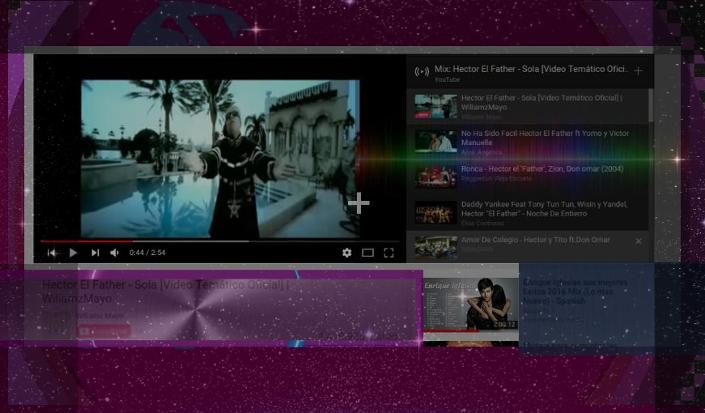This screenshot has height=413, width=705.
Task: Switch to theater mode view
Action: click(x=368, y=253)
